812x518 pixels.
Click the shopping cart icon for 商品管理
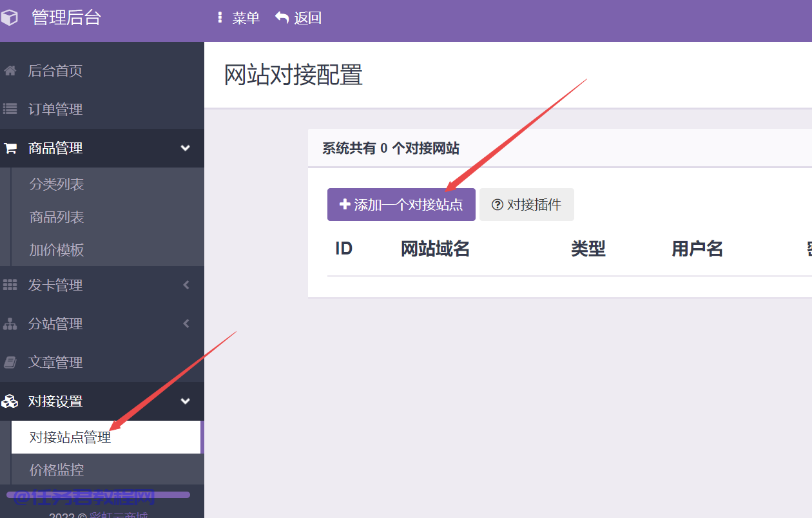click(x=10, y=148)
